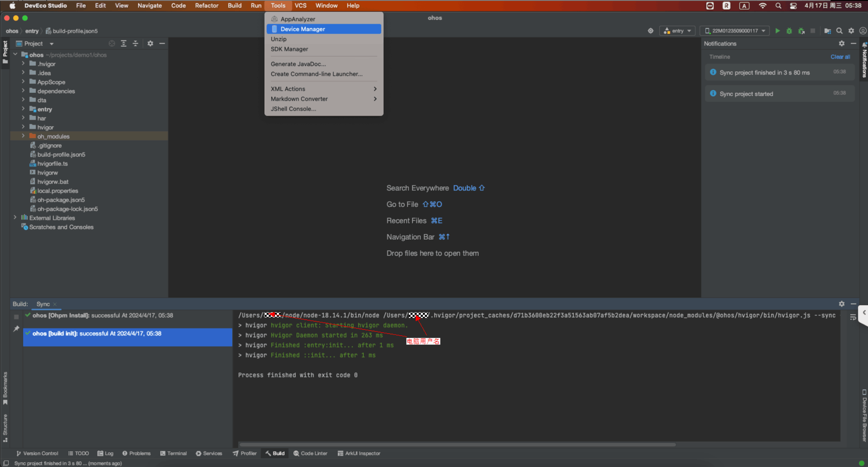Run the entry module with green play button
Screen dimensions: 868x467
777,31
